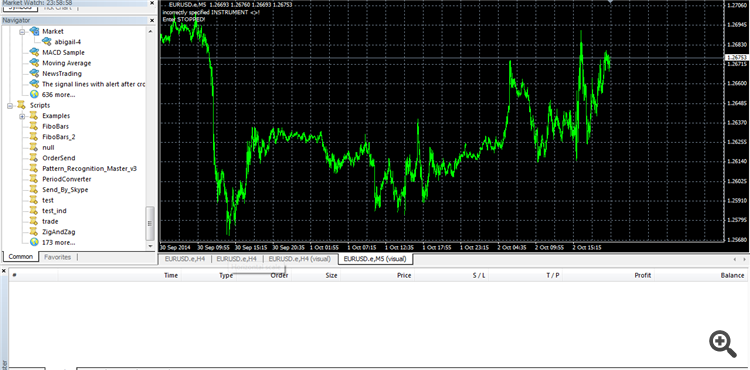Viewport: 750px width, 370px height.
Task: Click the T / P column header
Action: point(553,275)
